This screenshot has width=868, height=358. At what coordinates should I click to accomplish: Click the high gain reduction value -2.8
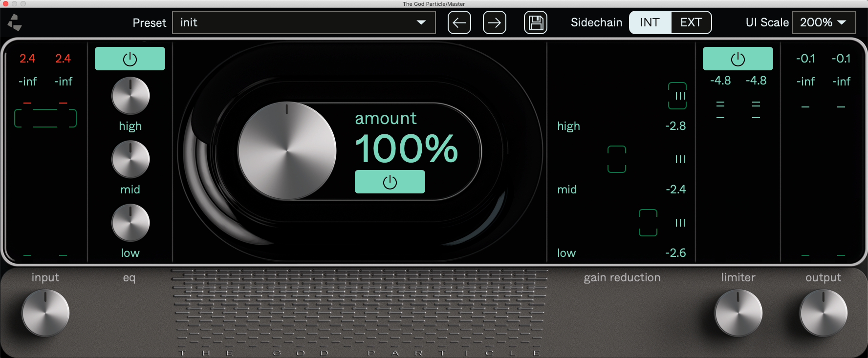(675, 126)
